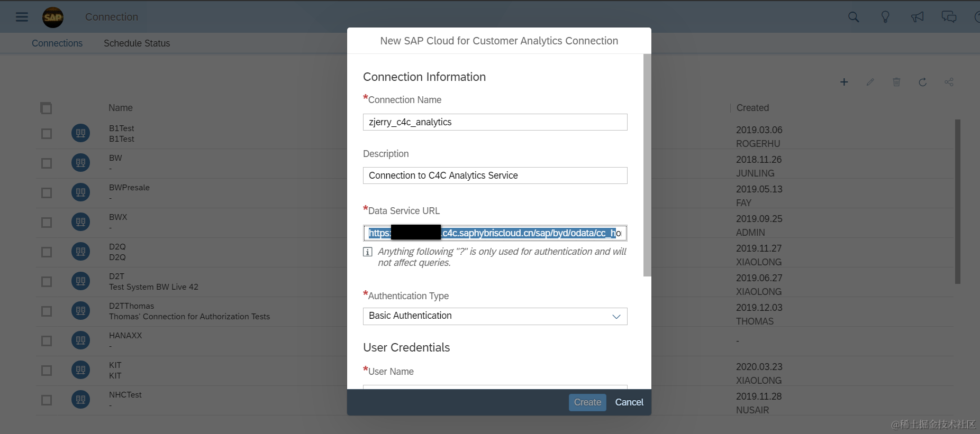Click the share connection icon
This screenshot has height=434, width=980.
[x=949, y=82]
